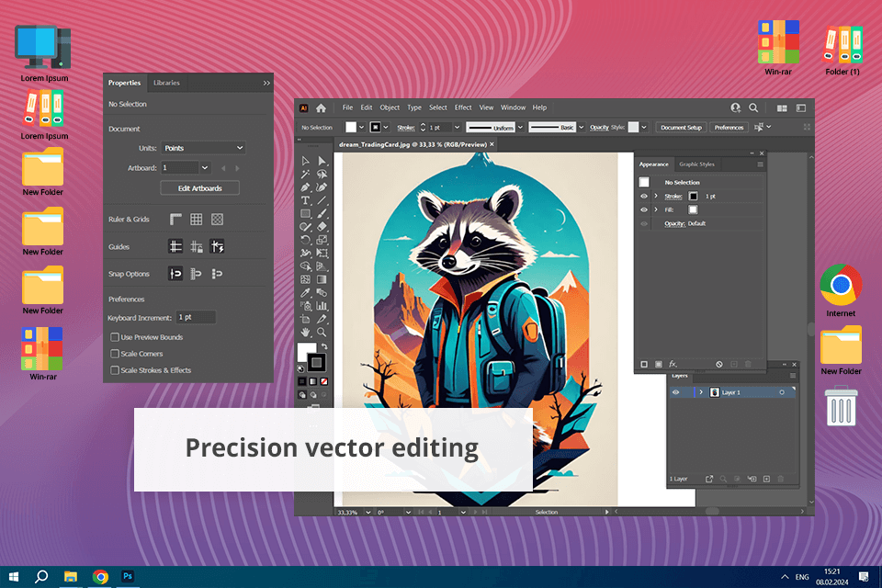Open the Basic brush definition dropdown
Image resolution: width=882 pixels, height=588 pixels.
point(581,128)
